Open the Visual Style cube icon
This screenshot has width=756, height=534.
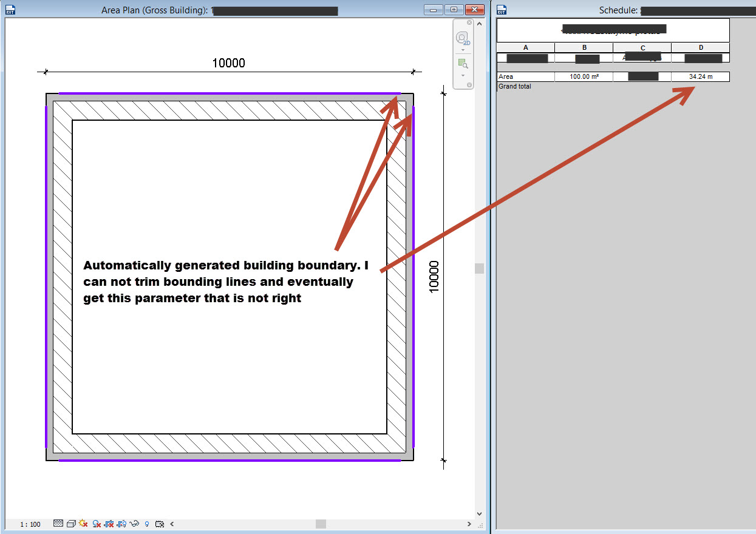click(x=71, y=523)
